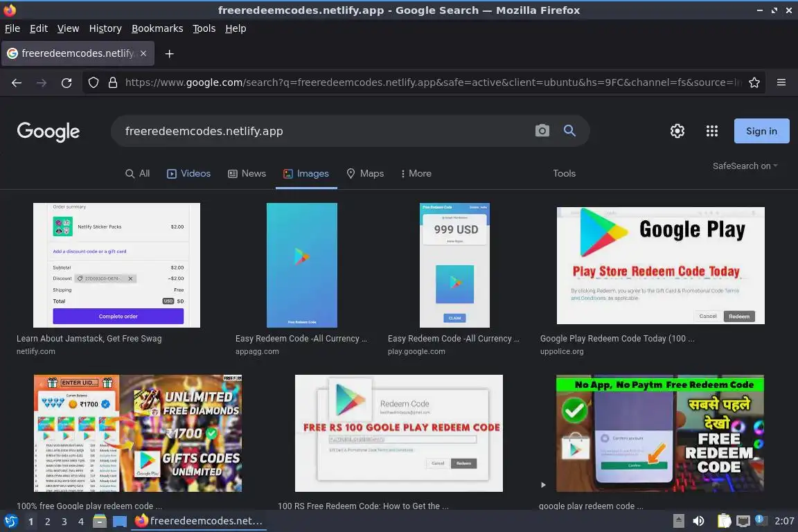798x532 pixels.
Task: Open the file manager taskbar icon
Action: coord(100,522)
